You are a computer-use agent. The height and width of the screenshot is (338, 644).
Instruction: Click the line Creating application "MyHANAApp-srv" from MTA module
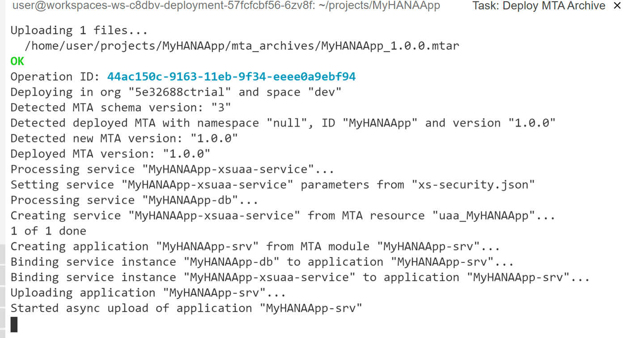[255, 246]
